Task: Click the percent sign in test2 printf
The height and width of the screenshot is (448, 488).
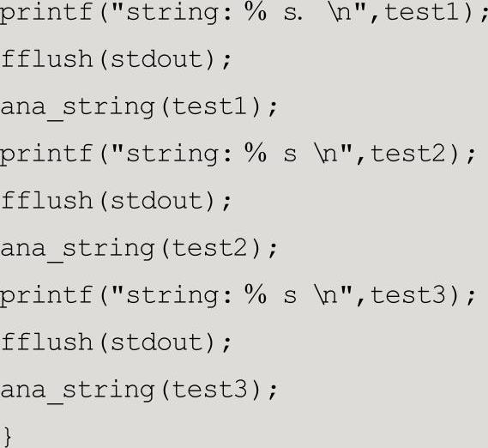Action: [256, 153]
